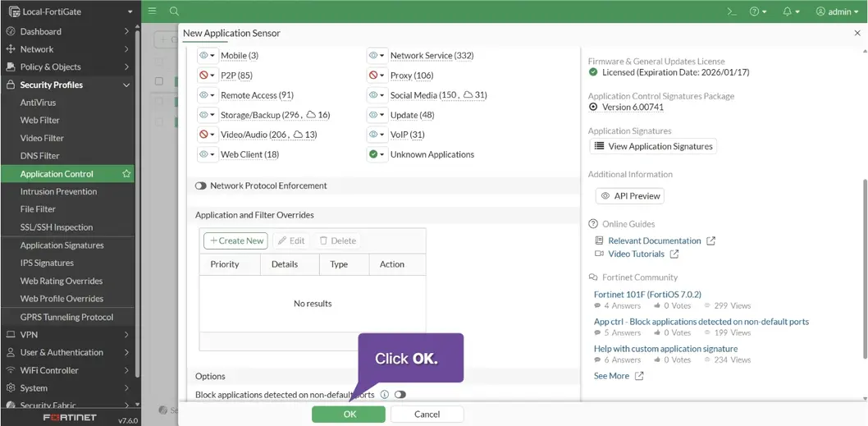Change action for Social Media category
The height and width of the screenshot is (426, 868).
coord(377,95)
